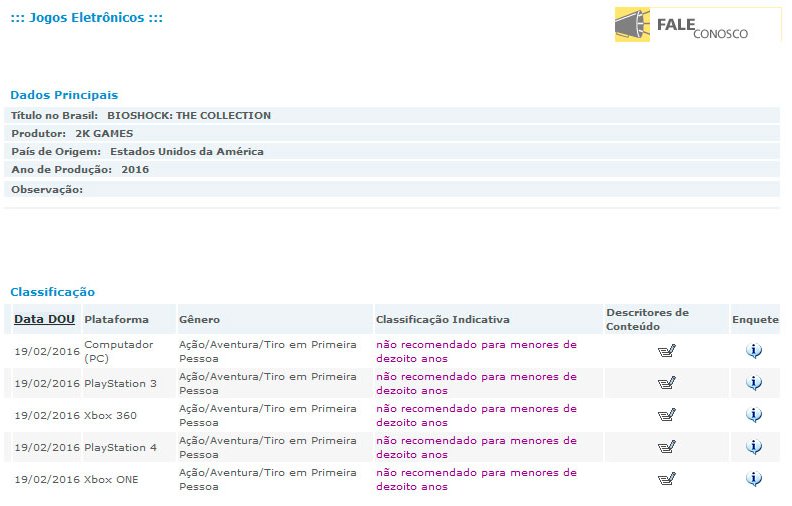
Task: Open Enquete info icon for Computador (PC)
Action: click(754, 350)
